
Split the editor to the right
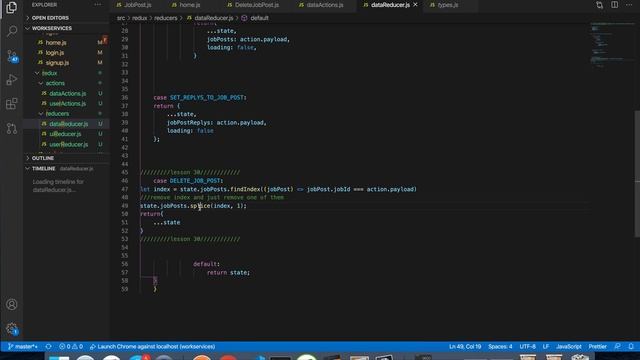point(614,5)
